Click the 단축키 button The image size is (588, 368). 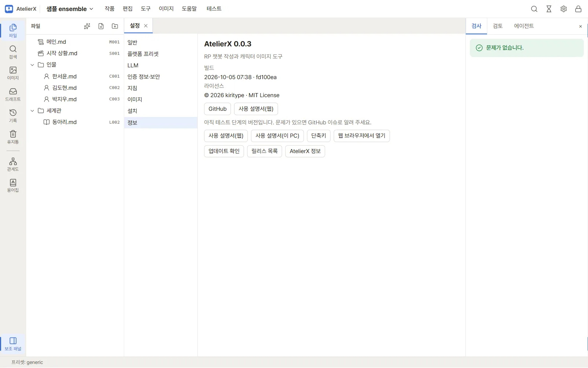click(319, 136)
